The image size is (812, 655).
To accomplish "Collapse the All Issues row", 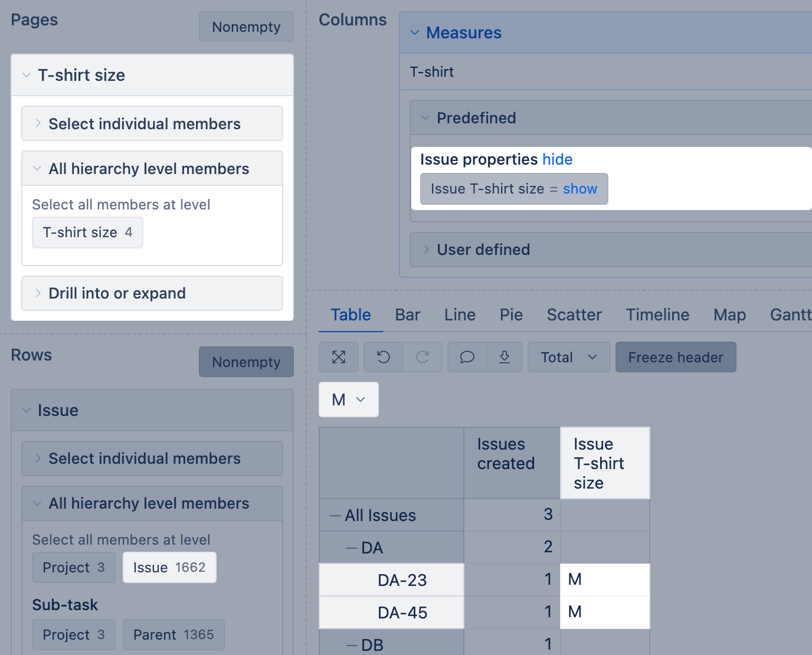I will point(335,516).
